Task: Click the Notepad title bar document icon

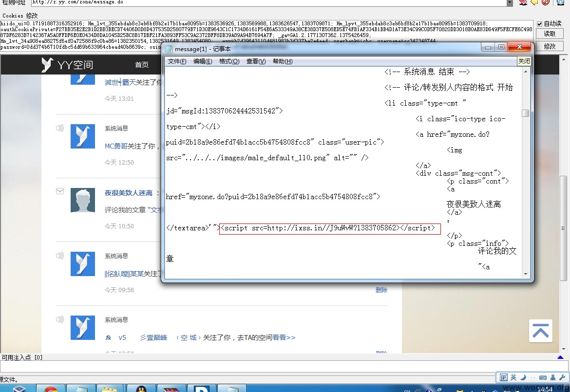Action: [x=169, y=49]
